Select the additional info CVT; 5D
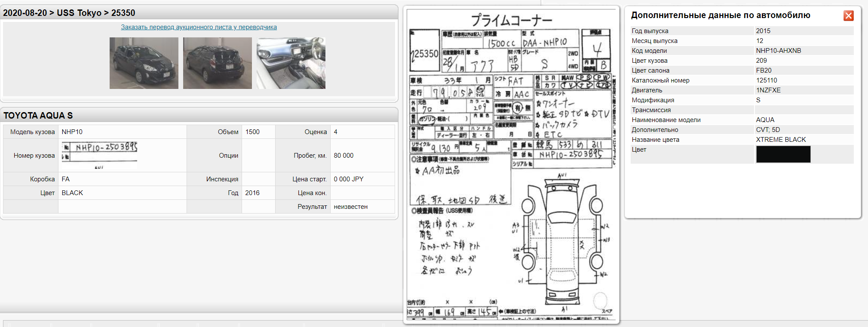 coord(768,130)
